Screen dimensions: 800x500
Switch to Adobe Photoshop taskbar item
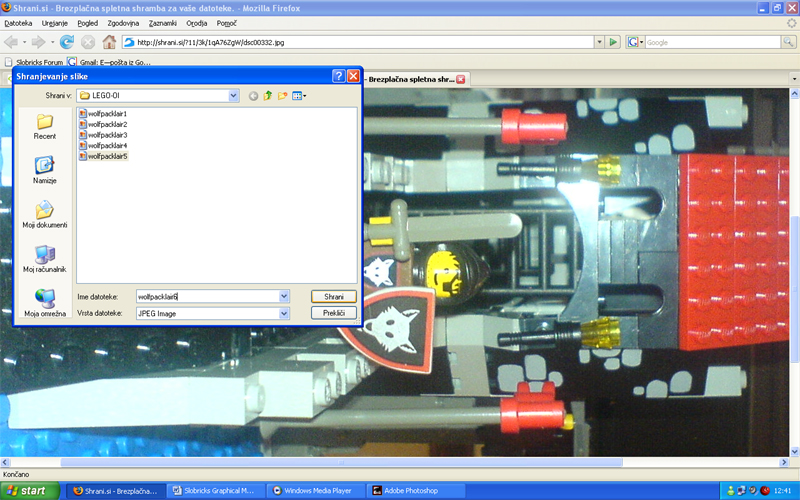pos(416,491)
